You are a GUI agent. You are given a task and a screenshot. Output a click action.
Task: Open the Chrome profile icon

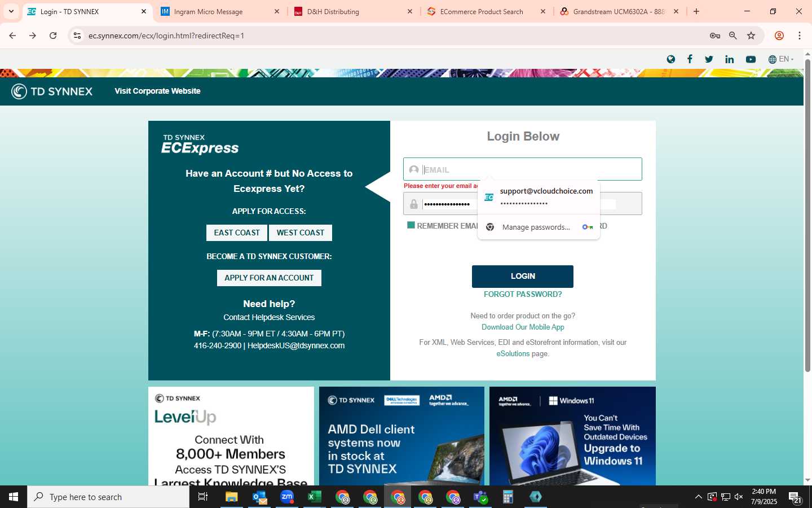click(x=779, y=36)
